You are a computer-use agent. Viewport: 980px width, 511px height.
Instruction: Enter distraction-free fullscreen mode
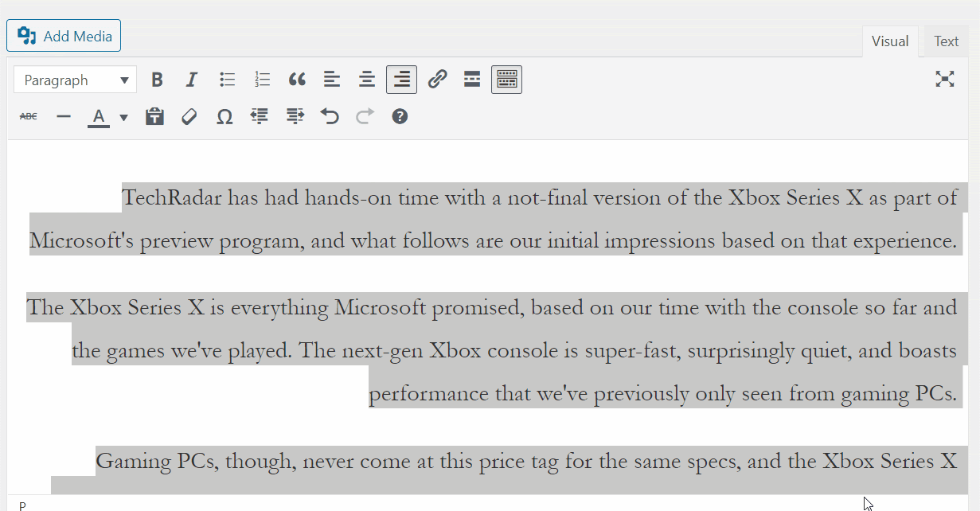(944, 79)
